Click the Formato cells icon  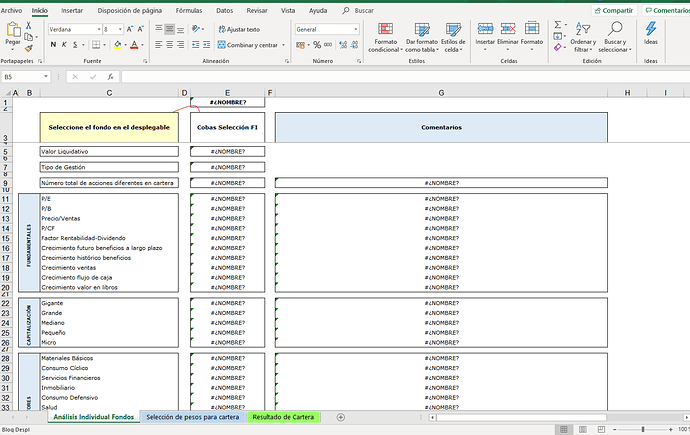[532, 29]
